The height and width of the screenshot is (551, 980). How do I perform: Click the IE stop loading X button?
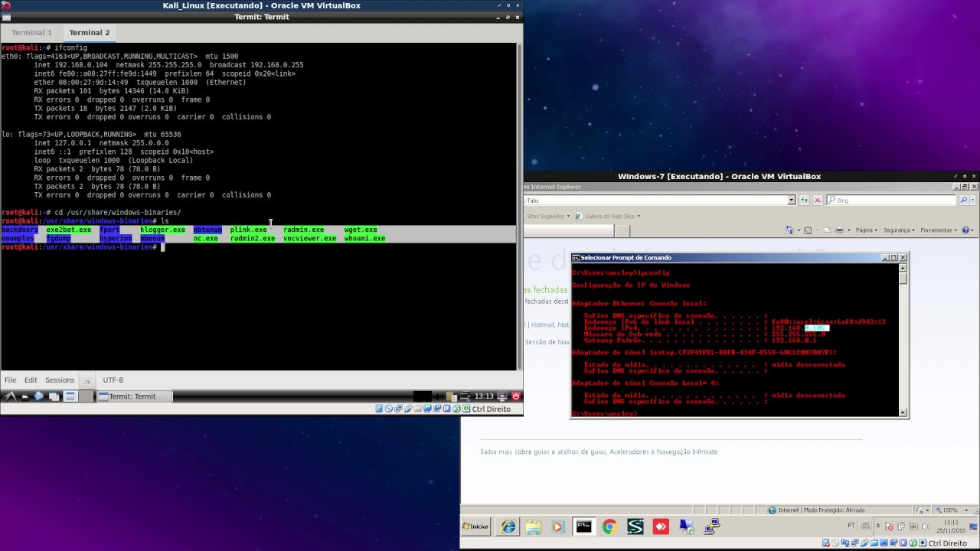click(x=817, y=200)
